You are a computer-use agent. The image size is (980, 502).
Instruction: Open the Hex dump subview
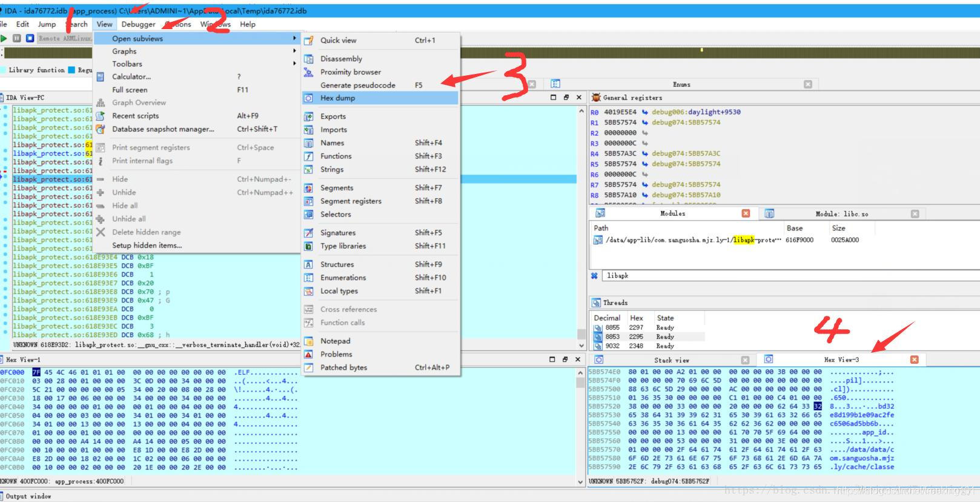click(381, 98)
